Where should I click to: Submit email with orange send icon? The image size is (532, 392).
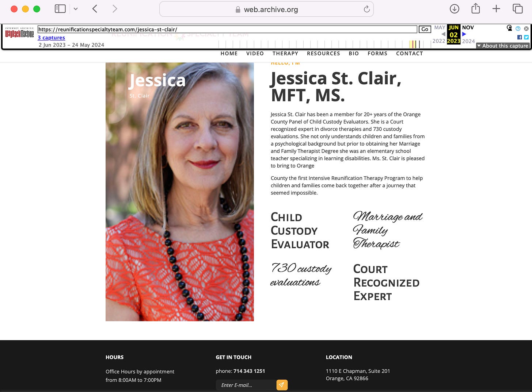tap(282, 385)
